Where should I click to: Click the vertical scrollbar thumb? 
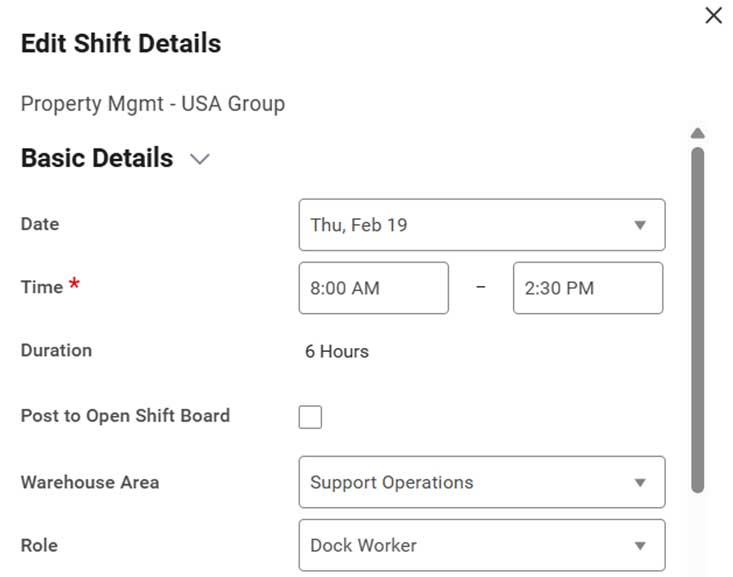click(698, 320)
